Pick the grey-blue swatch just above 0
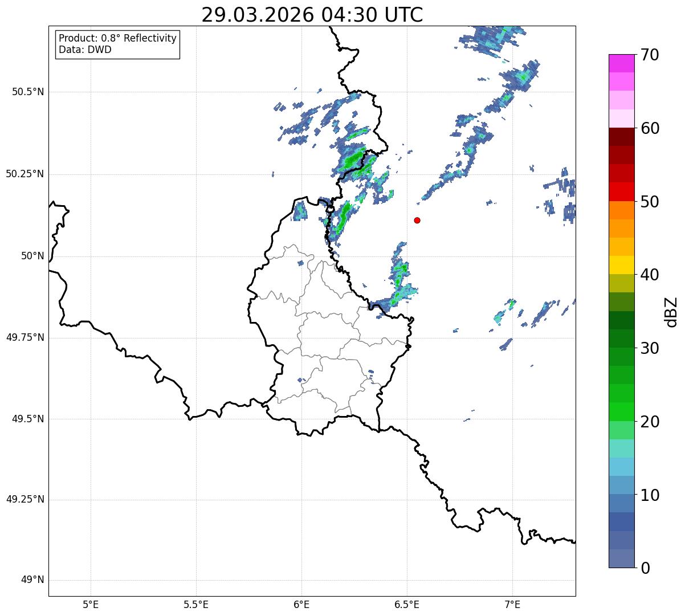Image resolution: width=685 pixels, height=616 pixels. pos(622,558)
